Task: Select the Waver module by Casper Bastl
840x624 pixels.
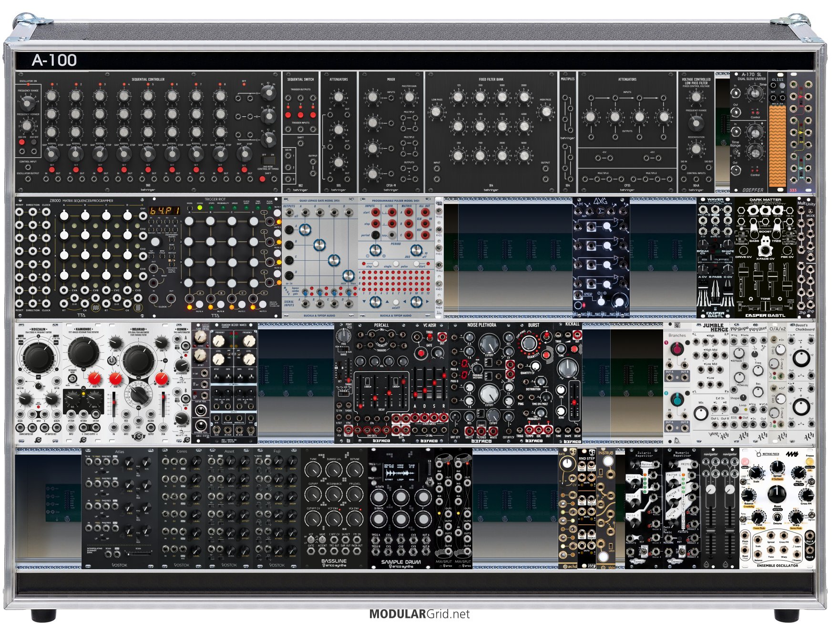Action: coord(715,257)
